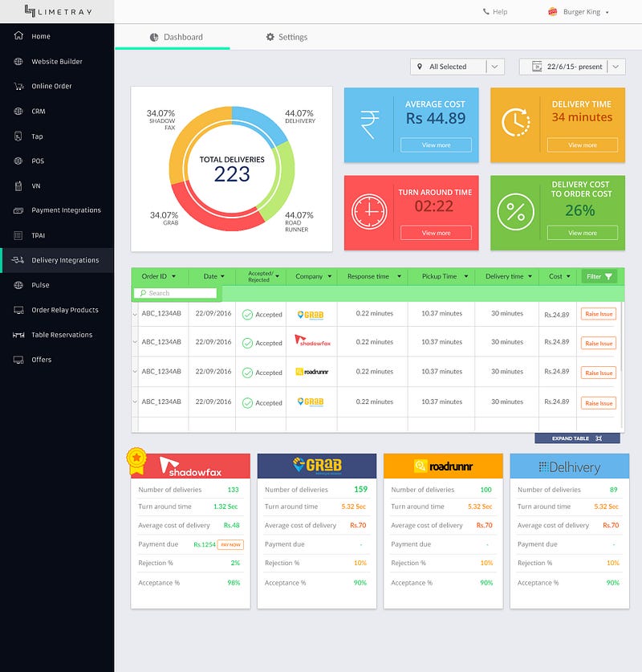642x672 pixels.
Task: Click the Order Relay Products icon
Action: pos(18,310)
